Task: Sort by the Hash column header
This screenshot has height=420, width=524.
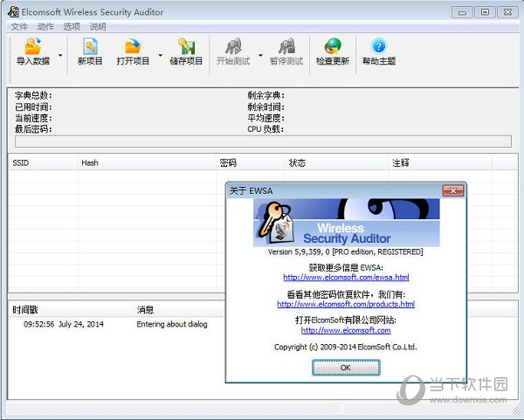Action: pos(147,163)
